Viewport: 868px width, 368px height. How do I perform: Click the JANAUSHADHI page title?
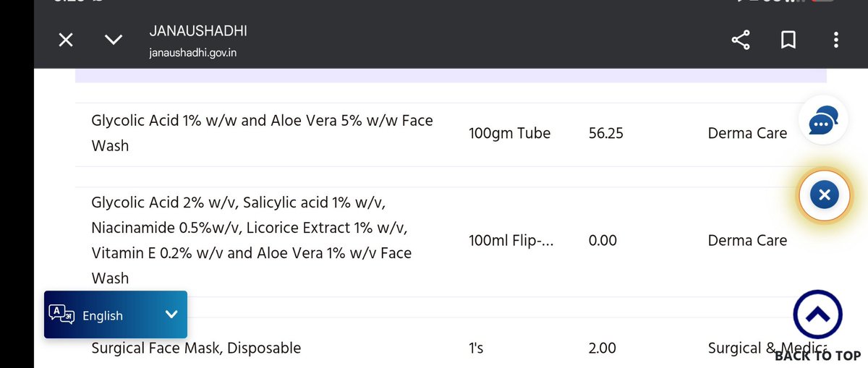coord(198,31)
